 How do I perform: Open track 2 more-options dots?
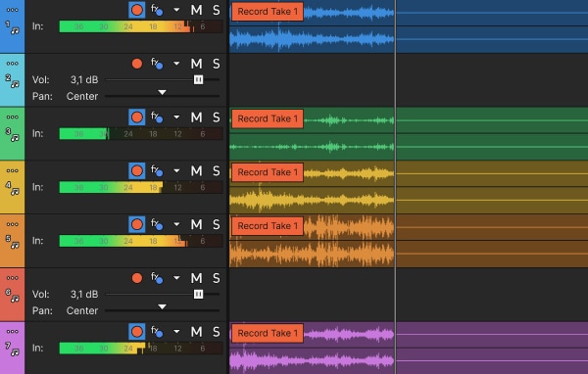13,64
